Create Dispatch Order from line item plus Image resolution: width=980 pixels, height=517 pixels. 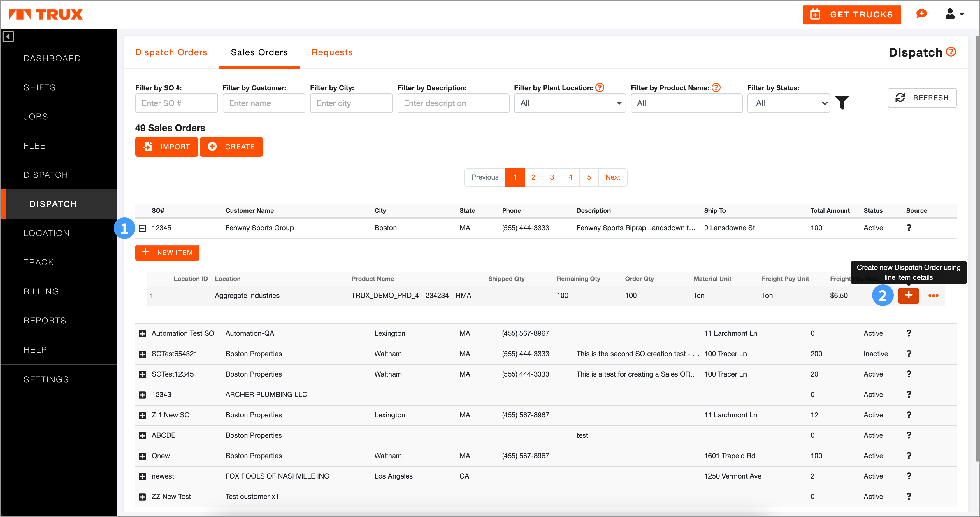tap(909, 295)
